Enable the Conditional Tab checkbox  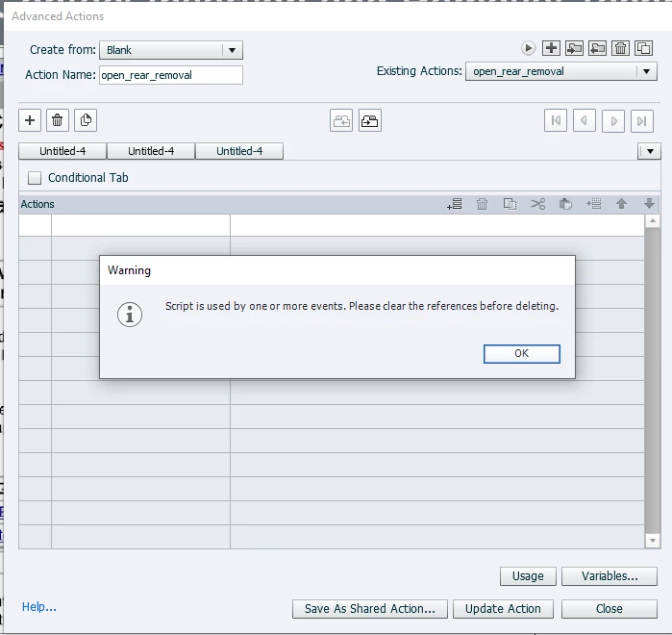tap(35, 178)
